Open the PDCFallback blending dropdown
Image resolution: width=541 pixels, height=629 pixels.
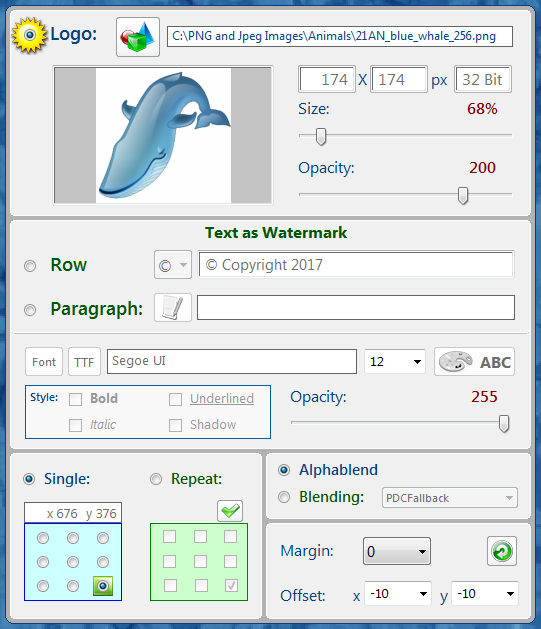click(450, 498)
